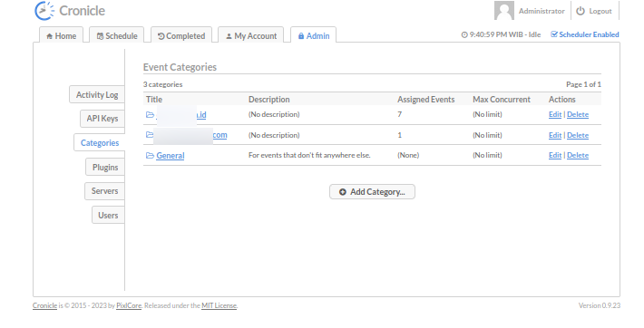Viewport: 644px width, 328px height.
Task: Click the Actions column header
Action: tap(561, 100)
